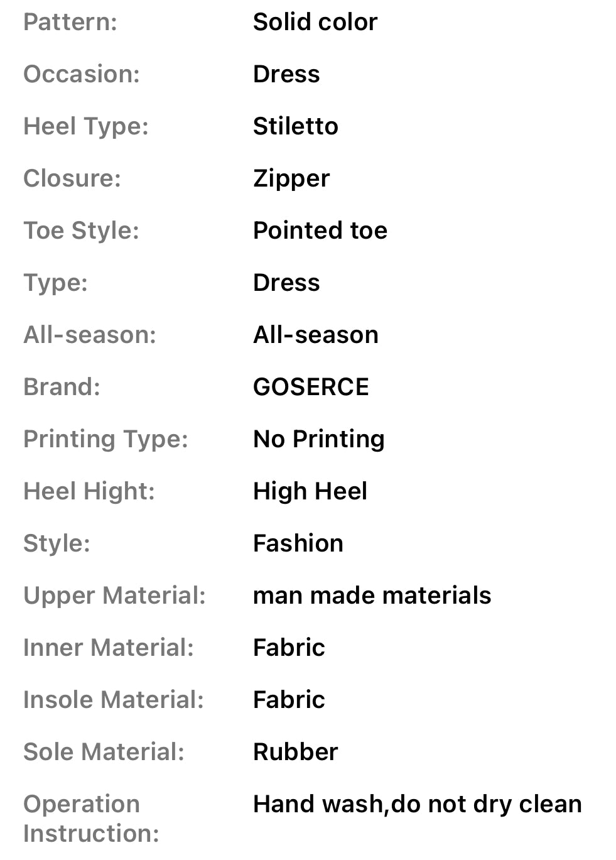This screenshot has width=616, height=860.
Task: Tap the Printing Type label
Action: pos(105,439)
